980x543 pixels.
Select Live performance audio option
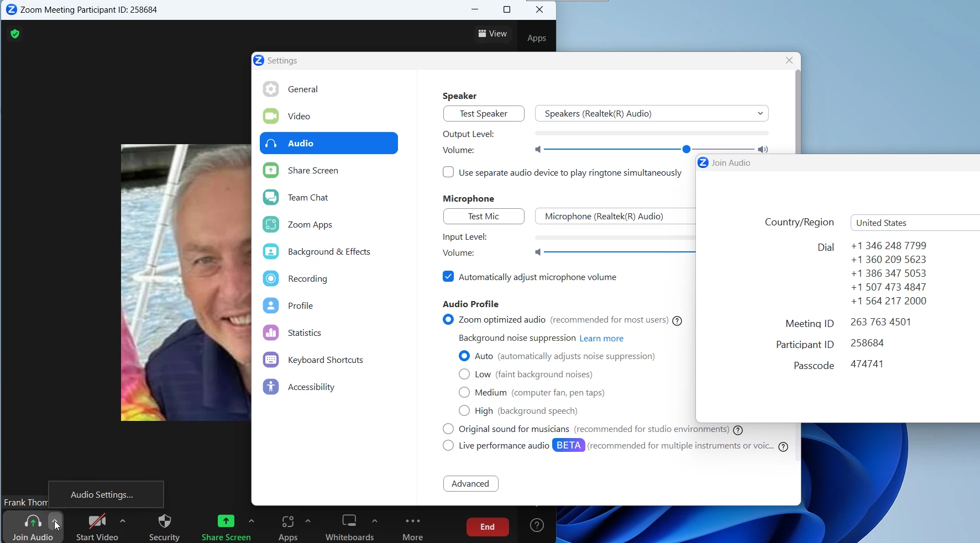[x=448, y=446]
